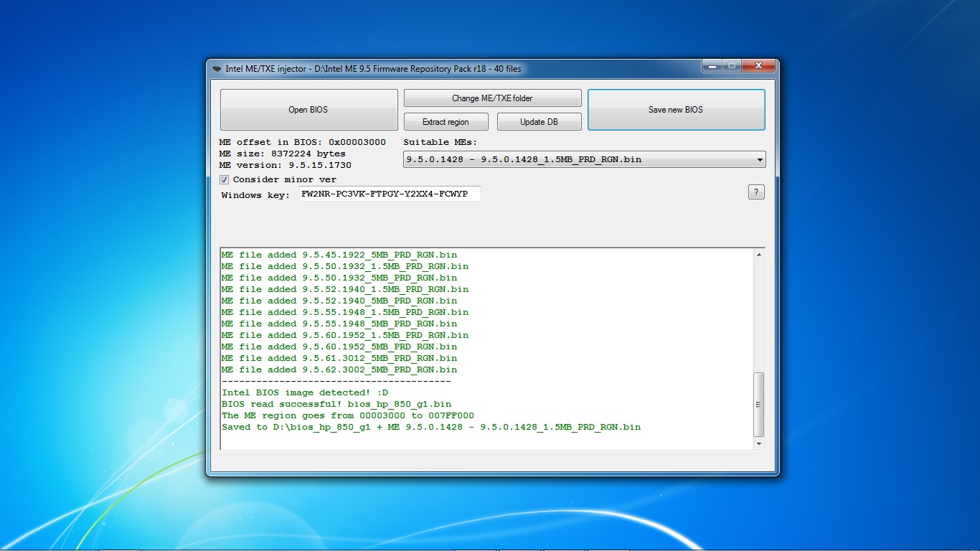Viewport: 980px width, 551px height.
Task: Click the Extract region button
Action: 446,122
